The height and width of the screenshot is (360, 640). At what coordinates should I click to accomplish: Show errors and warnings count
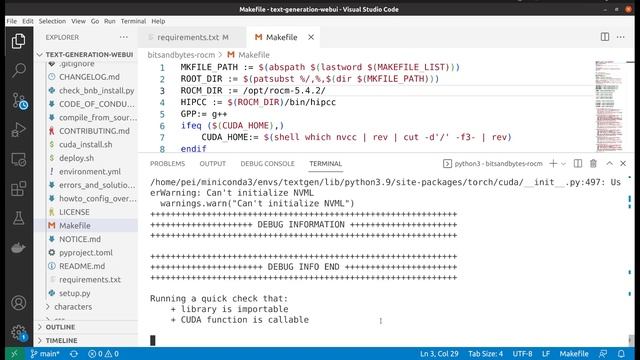click(x=103, y=353)
